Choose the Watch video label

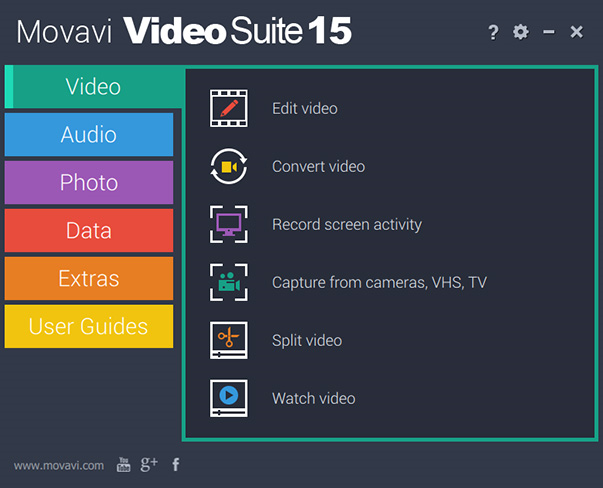click(x=313, y=399)
